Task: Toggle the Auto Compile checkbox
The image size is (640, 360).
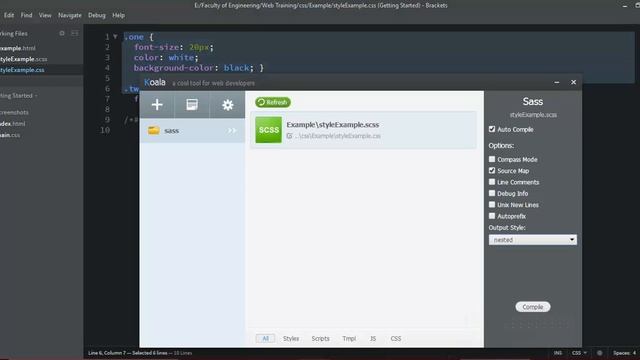Action: coord(492,129)
